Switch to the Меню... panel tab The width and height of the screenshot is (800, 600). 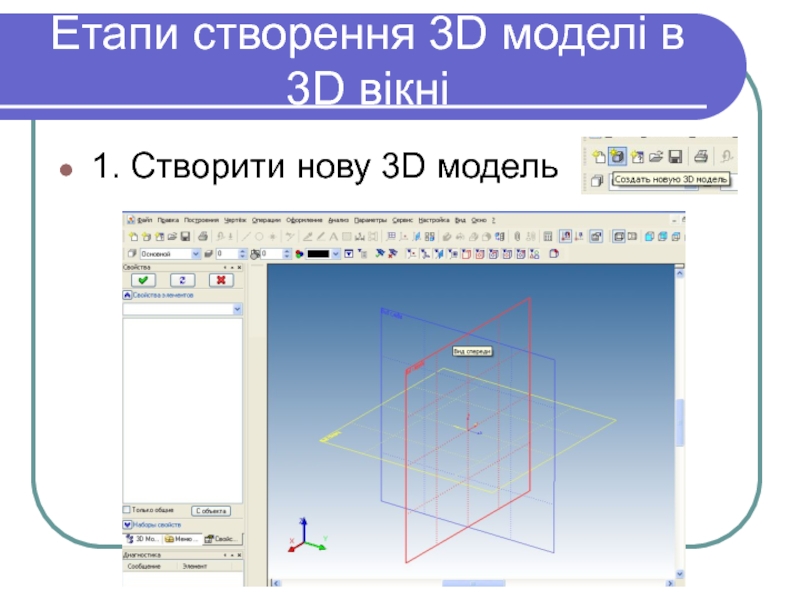tap(182, 539)
